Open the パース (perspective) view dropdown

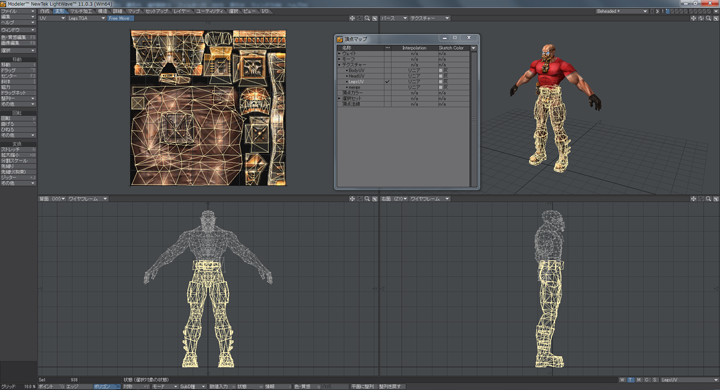(394, 18)
